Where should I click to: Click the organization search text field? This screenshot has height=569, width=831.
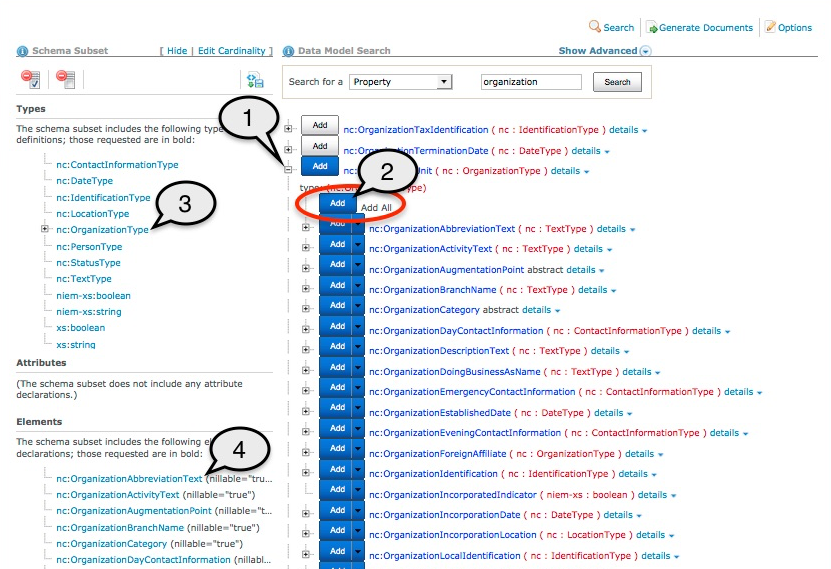coord(531,82)
